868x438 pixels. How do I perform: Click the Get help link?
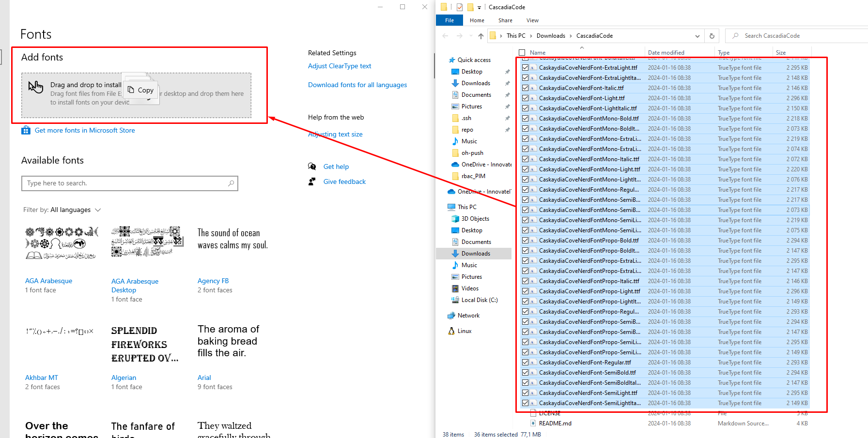tap(336, 166)
